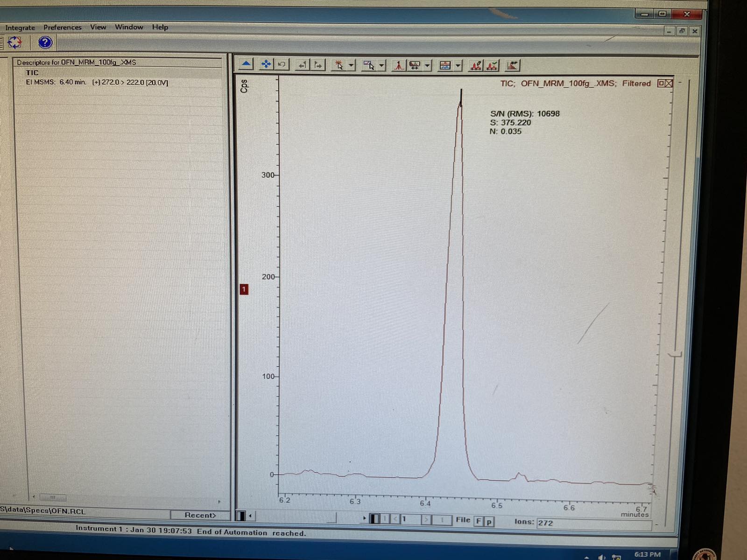This screenshot has height=560, width=747.
Task: Open dropdown arrow beside starburst cursor tool
Action: (x=351, y=65)
